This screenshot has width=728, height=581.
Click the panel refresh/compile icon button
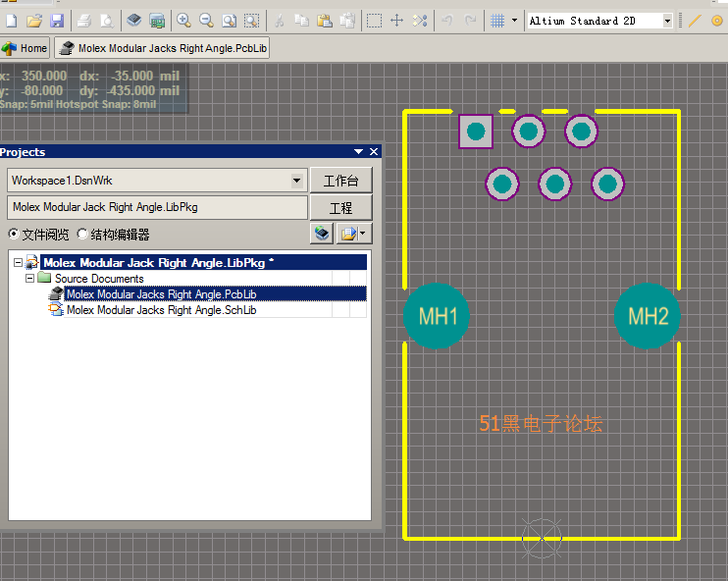coord(322,234)
